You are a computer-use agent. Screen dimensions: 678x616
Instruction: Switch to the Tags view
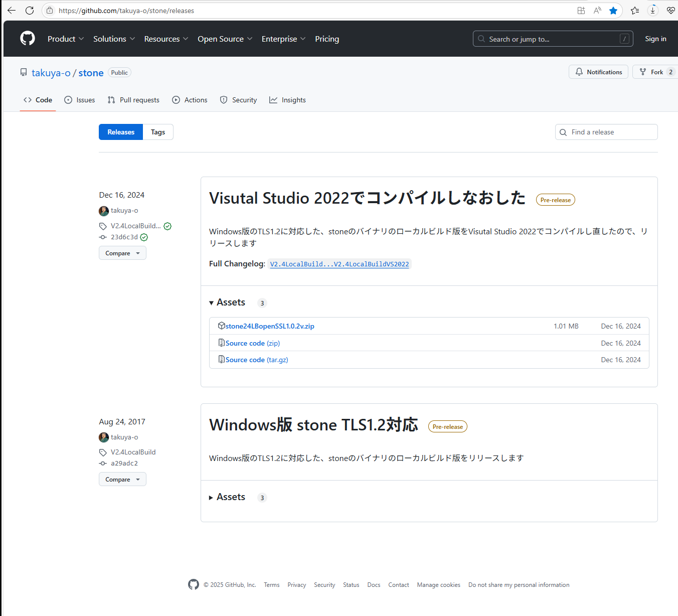tap(158, 132)
